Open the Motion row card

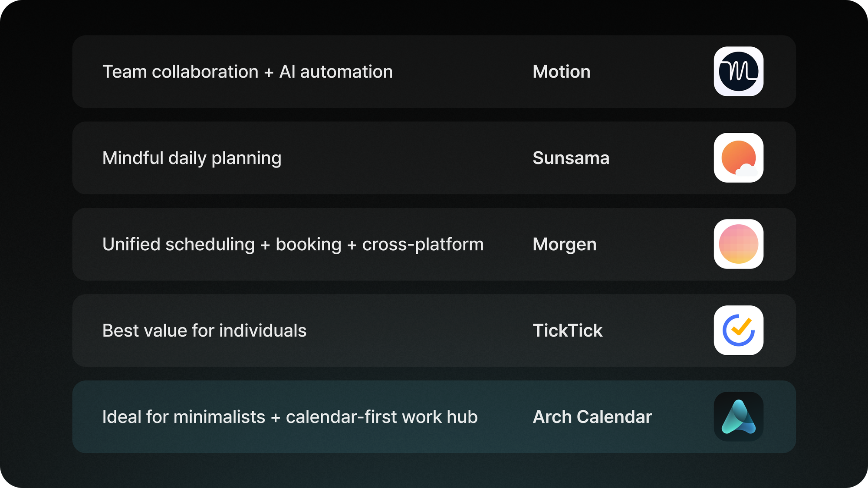[x=434, y=72]
